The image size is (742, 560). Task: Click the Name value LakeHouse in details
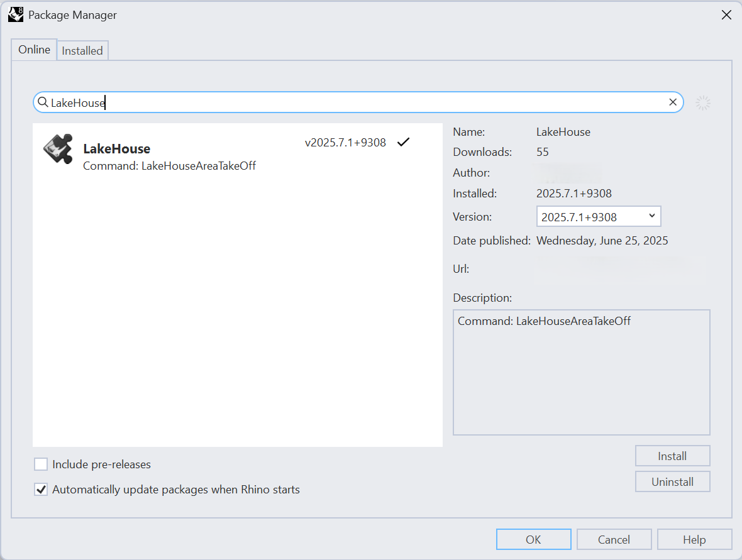tap(563, 132)
